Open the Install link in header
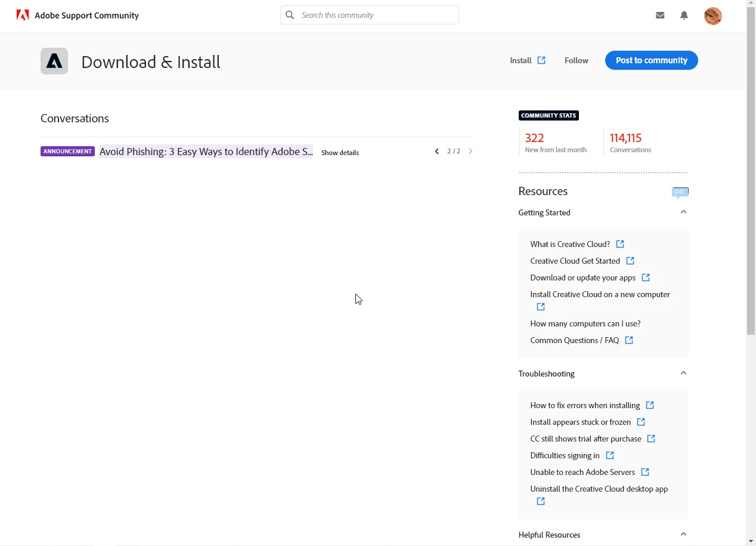756x546 pixels. [520, 60]
